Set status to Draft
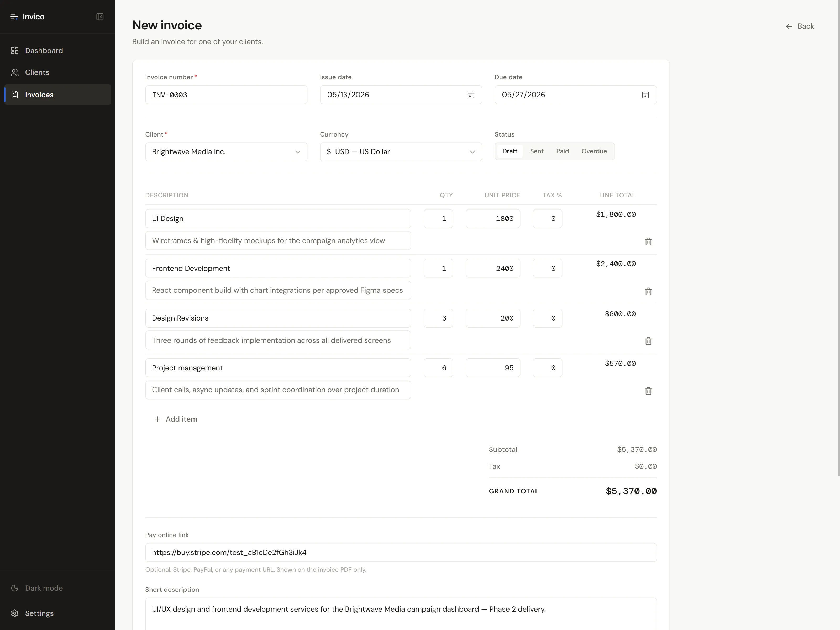Viewport: 840px width, 630px height. pos(510,151)
